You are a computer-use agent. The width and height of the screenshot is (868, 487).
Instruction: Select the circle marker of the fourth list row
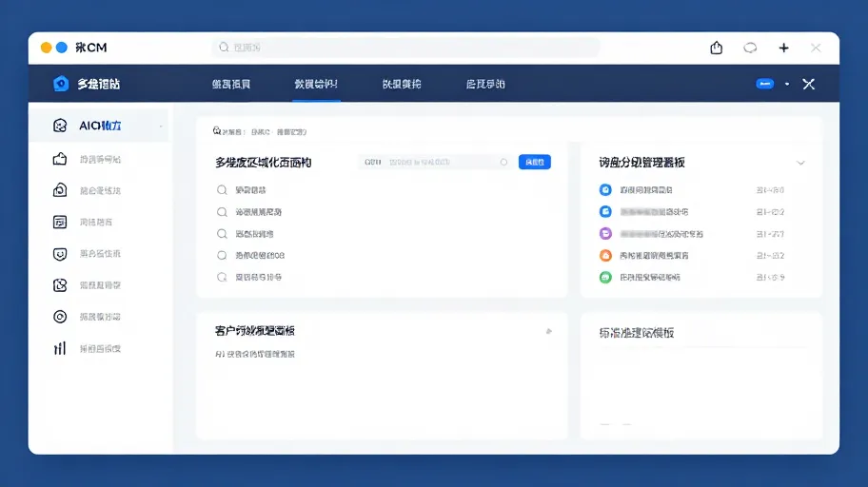[222, 255]
